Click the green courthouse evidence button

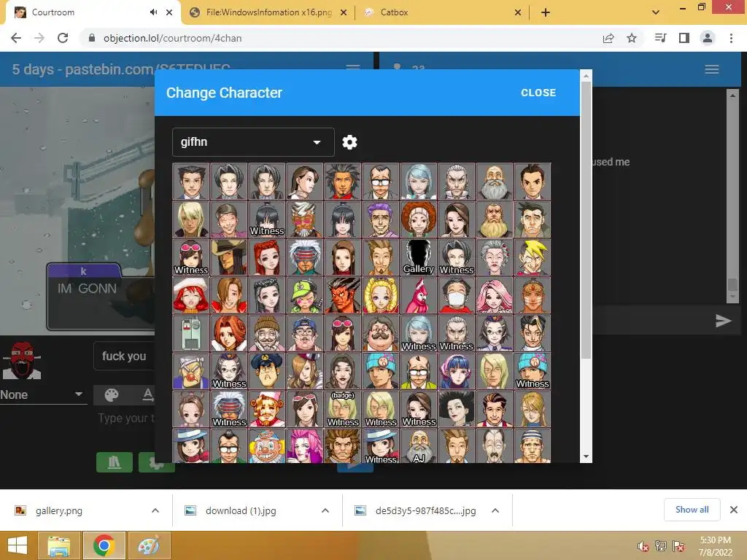(115, 462)
